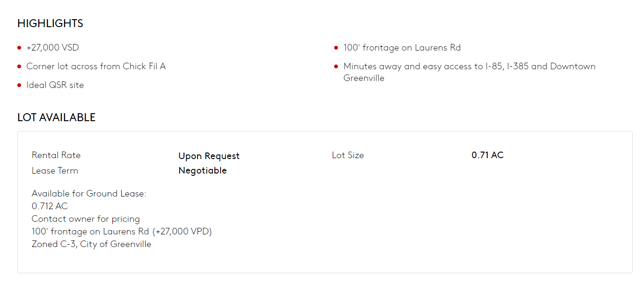Viewport: 644px width, 291px height.
Task: Click the 'Rental Rate' label
Action: (56, 155)
